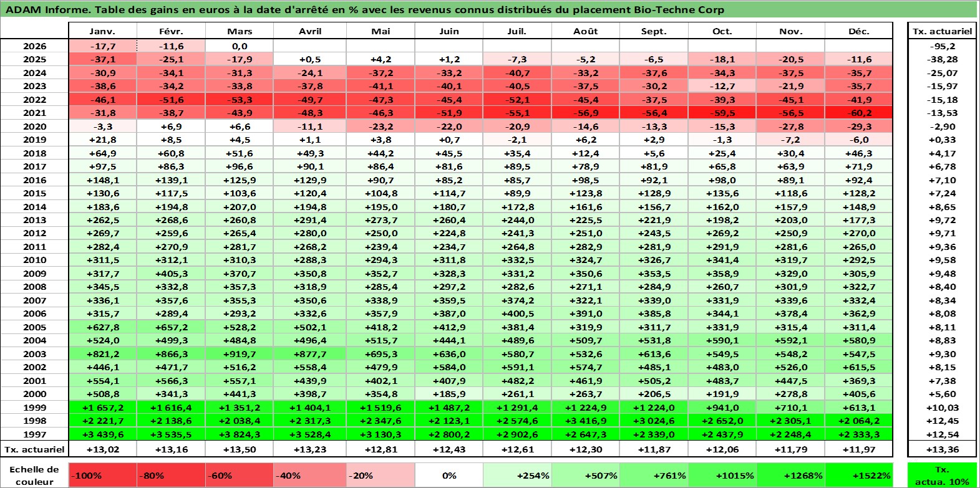Click the Févr. column header

click(171, 31)
